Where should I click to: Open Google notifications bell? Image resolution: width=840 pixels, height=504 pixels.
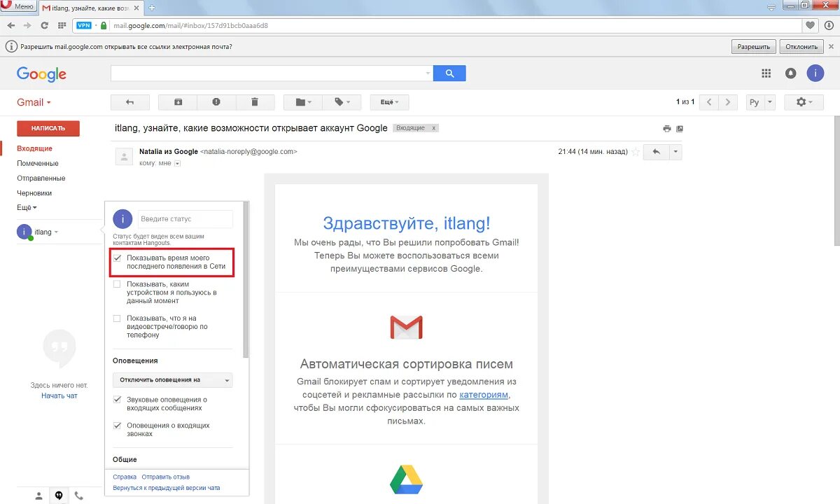pyautogui.click(x=791, y=73)
